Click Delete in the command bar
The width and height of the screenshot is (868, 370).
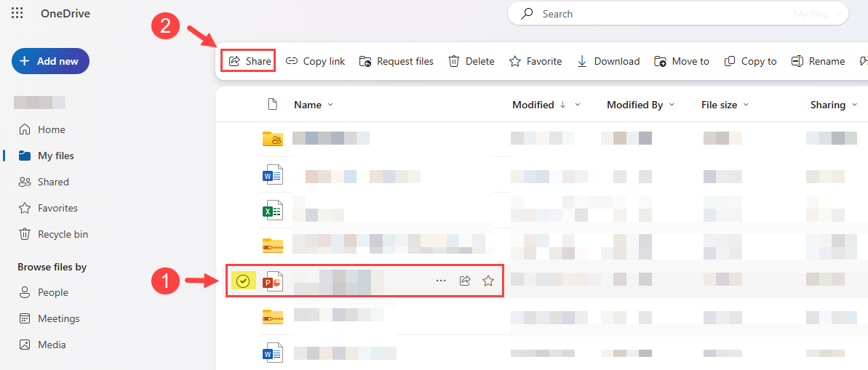click(x=471, y=61)
